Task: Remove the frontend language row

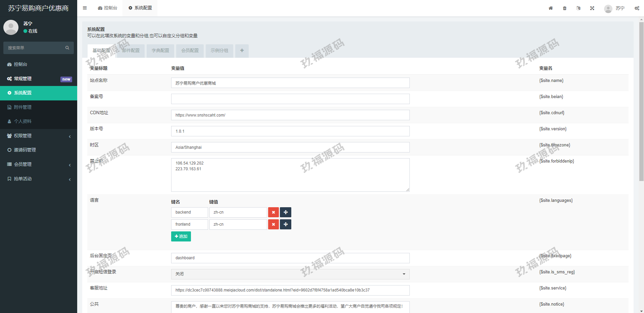Action: [x=273, y=224]
